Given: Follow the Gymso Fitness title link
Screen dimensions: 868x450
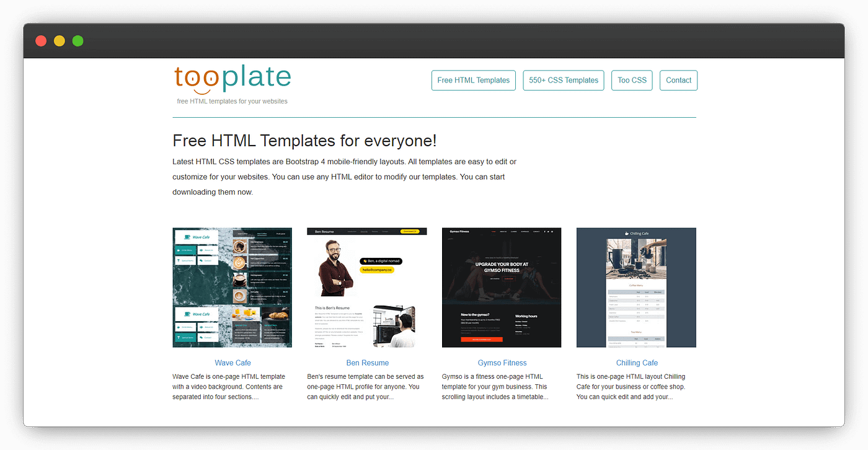Looking at the screenshot, I should click(502, 363).
